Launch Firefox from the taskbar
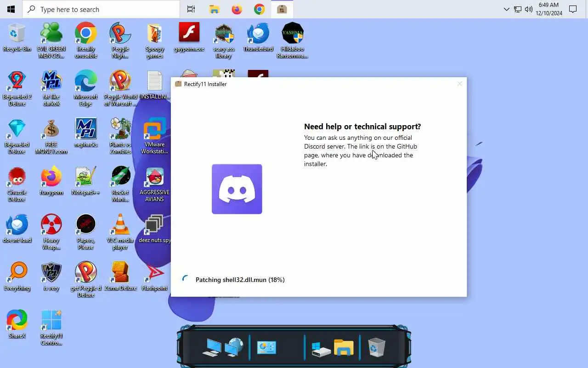Viewport: 588px width, 368px height. tap(237, 9)
